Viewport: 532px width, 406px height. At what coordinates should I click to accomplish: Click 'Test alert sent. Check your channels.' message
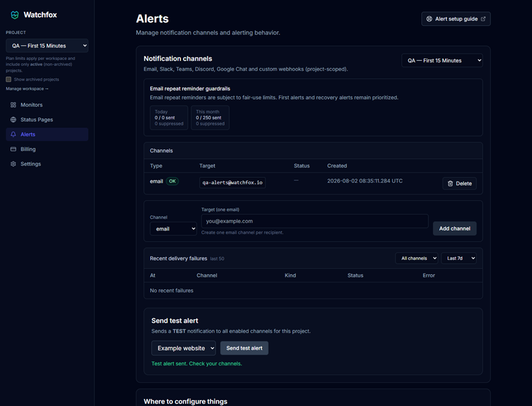[x=197, y=363]
